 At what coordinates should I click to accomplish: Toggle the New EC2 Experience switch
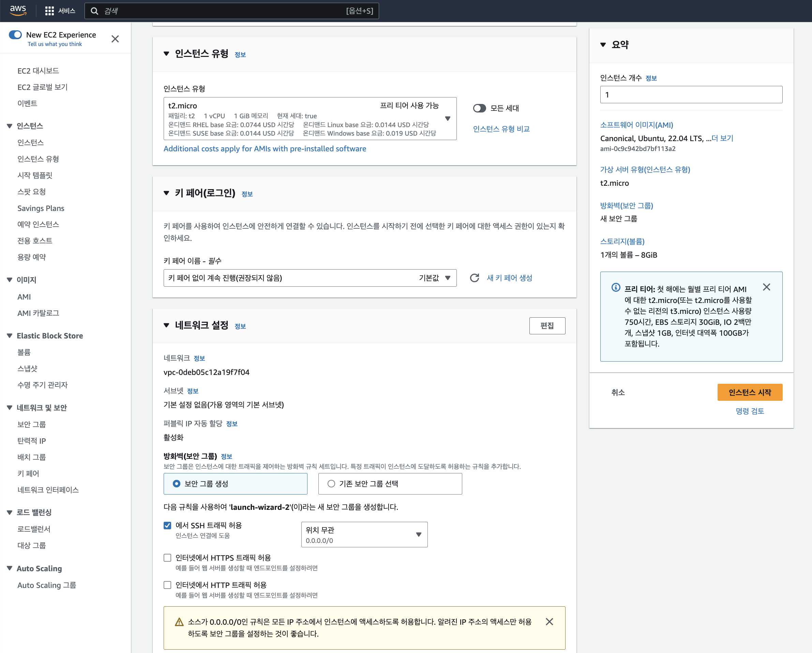(x=15, y=35)
